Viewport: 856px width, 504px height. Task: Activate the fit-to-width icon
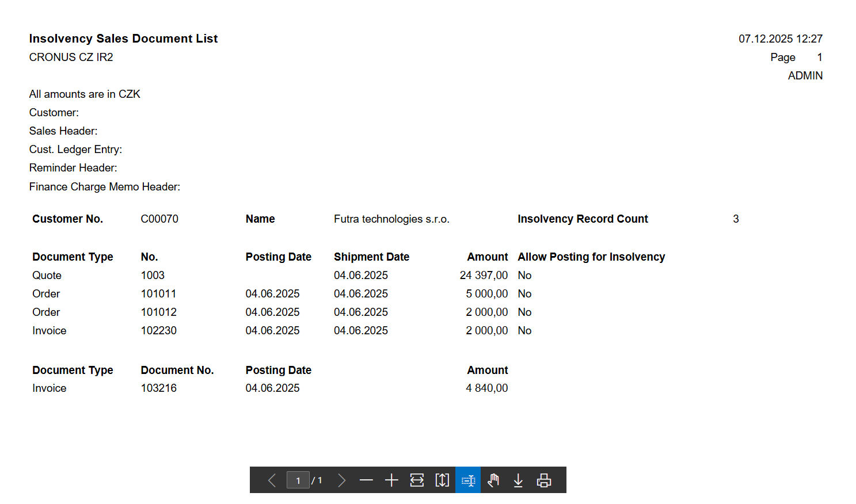(417, 480)
